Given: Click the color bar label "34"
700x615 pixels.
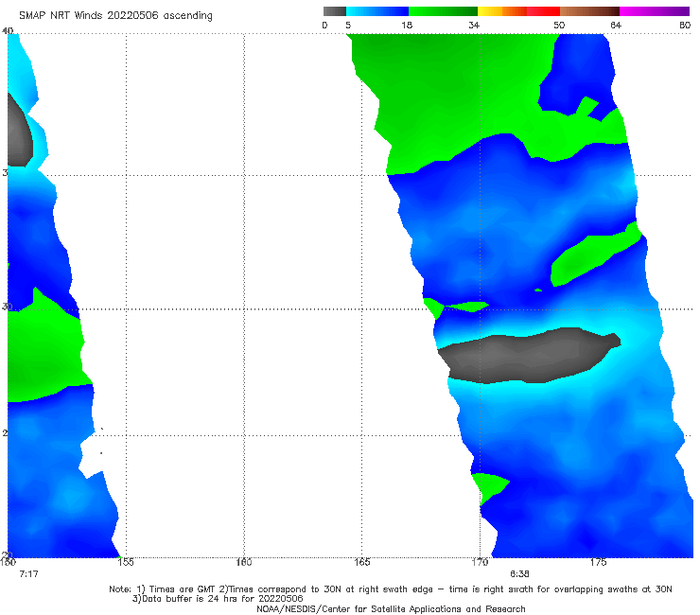Looking at the screenshot, I should pos(474,25).
